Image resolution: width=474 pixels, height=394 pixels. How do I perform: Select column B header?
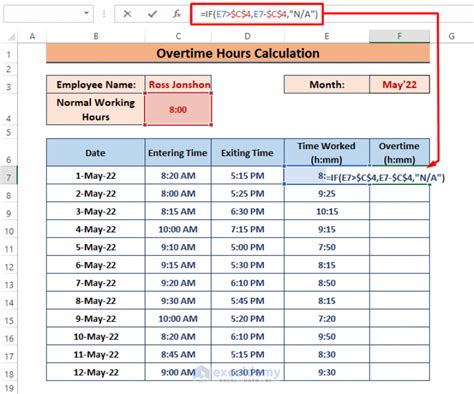[x=96, y=36]
